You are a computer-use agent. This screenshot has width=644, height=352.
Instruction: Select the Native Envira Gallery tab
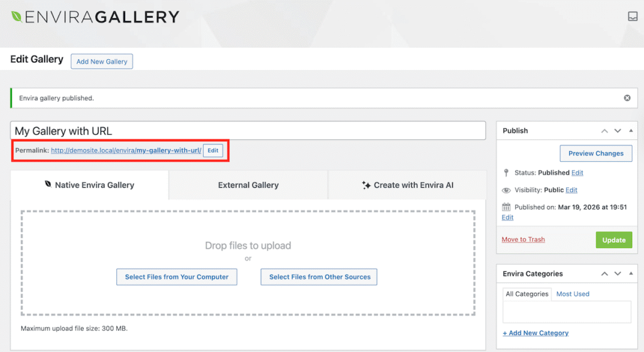[89, 185]
